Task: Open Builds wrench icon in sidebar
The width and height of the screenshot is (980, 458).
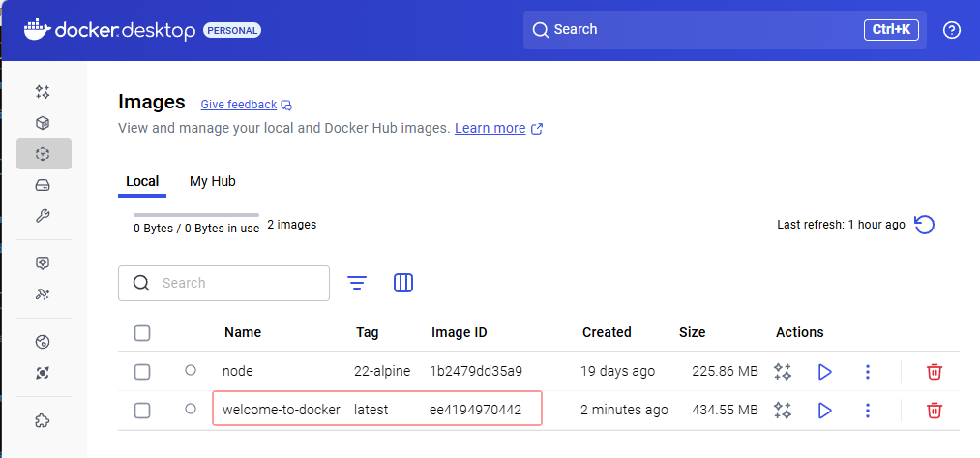Action: 43,217
